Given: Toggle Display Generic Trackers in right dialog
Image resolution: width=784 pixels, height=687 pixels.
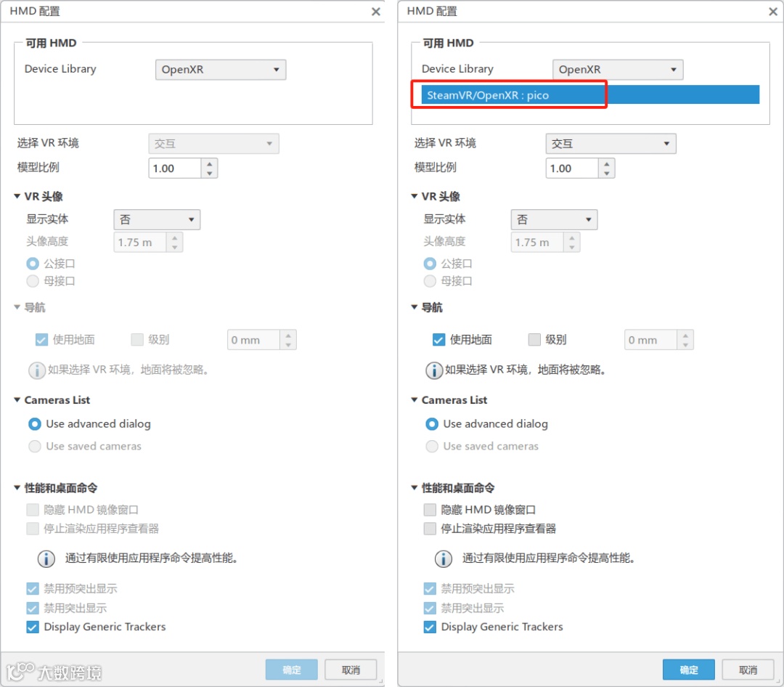Looking at the screenshot, I should (x=430, y=627).
